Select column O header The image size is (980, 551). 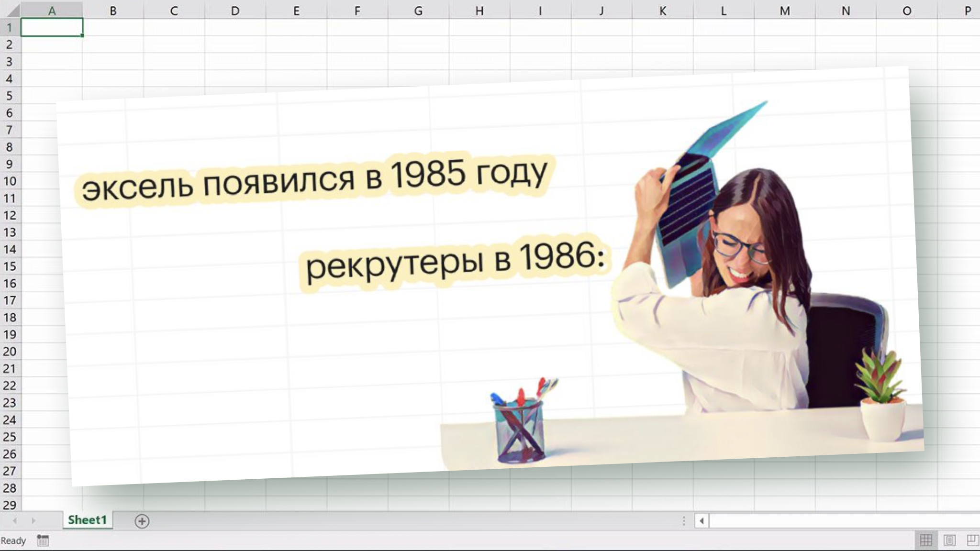click(x=907, y=11)
